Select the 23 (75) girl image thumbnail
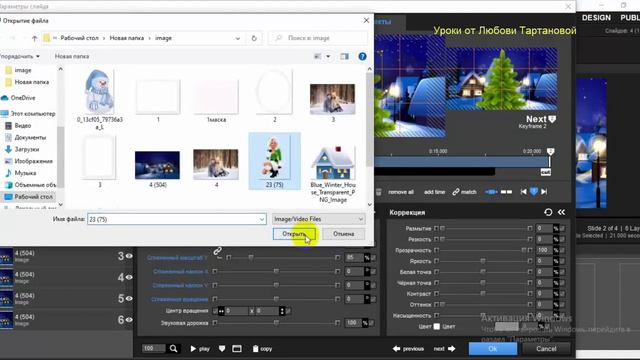Viewport: 640px width, 360px height. click(274, 161)
